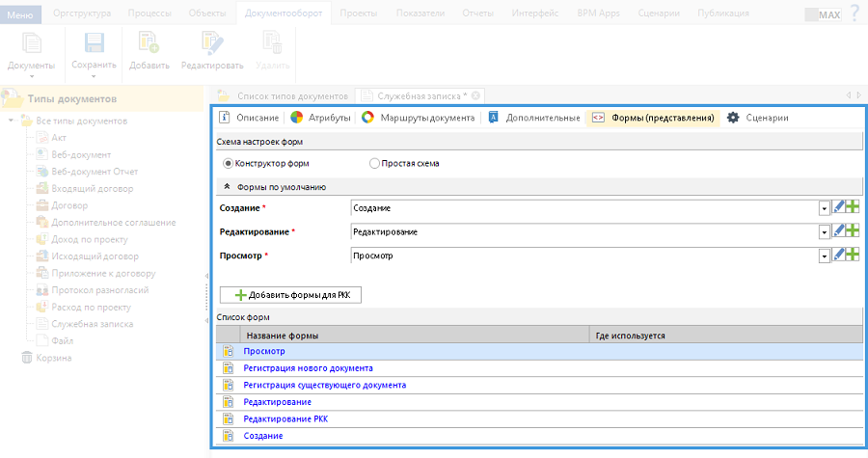Switch to the Атрибуты tab
Screen dimensions: 868x458
pos(320,118)
